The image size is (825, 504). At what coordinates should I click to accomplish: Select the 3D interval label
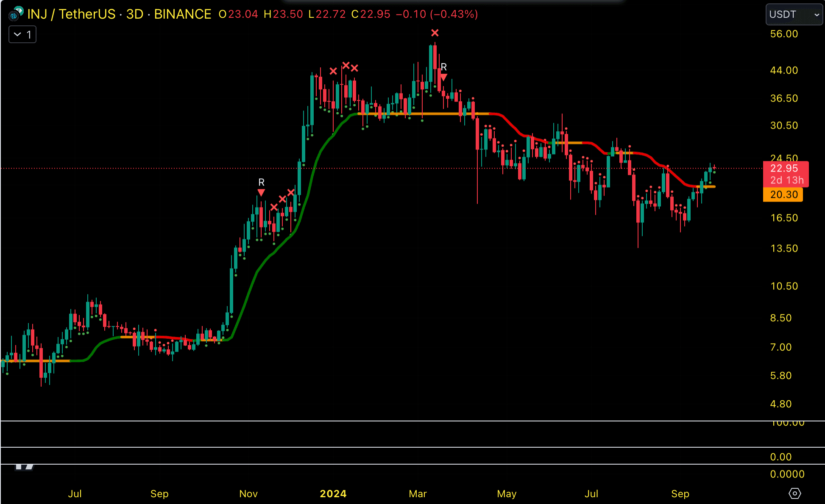(135, 14)
